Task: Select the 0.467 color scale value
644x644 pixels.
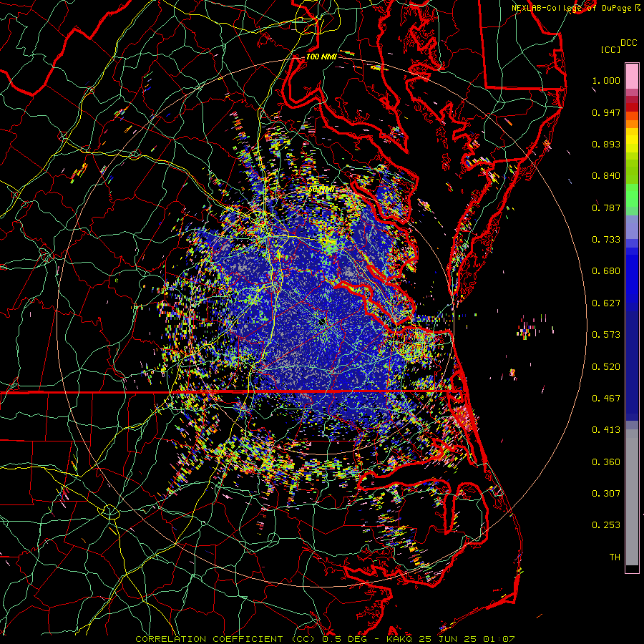Action: 606,399
